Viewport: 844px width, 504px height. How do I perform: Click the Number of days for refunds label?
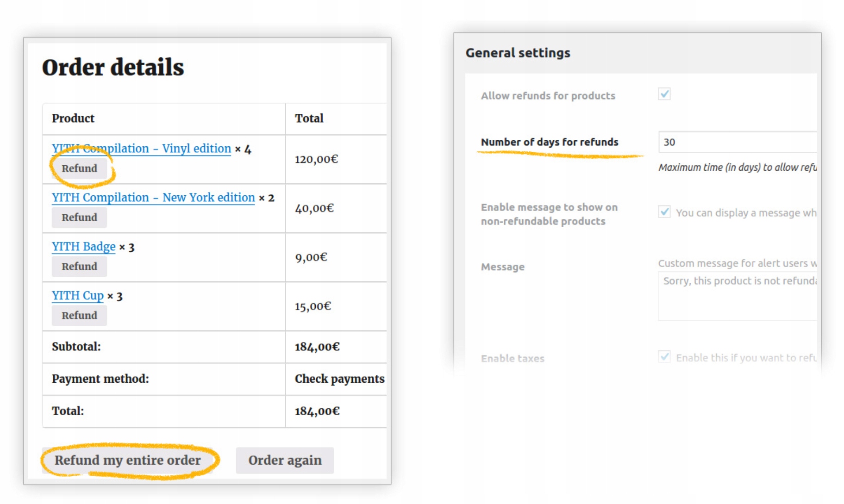point(550,142)
